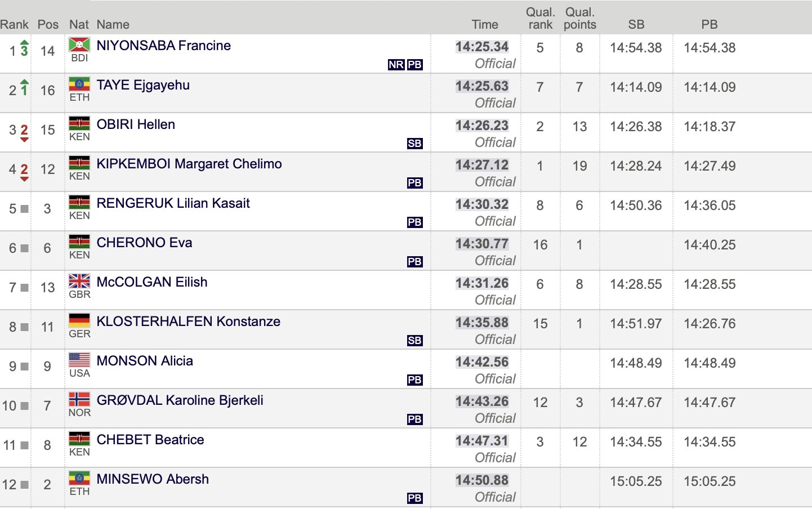Click the German flag next to Klosterhalfen
This screenshot has height=509, width=812.
(x=79, y=320)
